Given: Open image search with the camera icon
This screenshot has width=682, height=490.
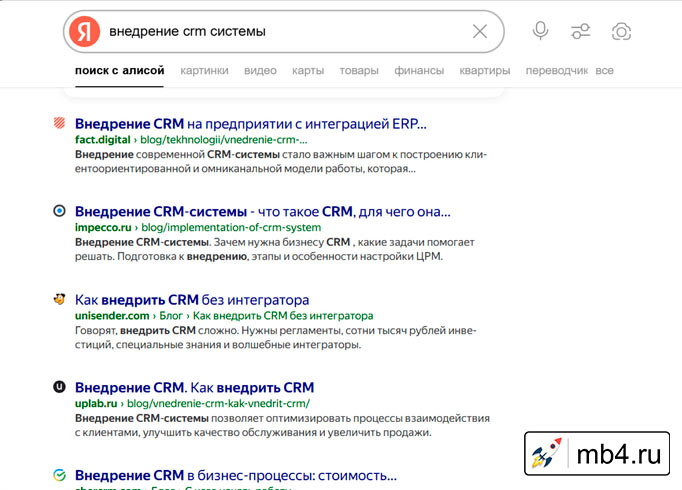Looking at the screenshot, I should click(621, 31).
